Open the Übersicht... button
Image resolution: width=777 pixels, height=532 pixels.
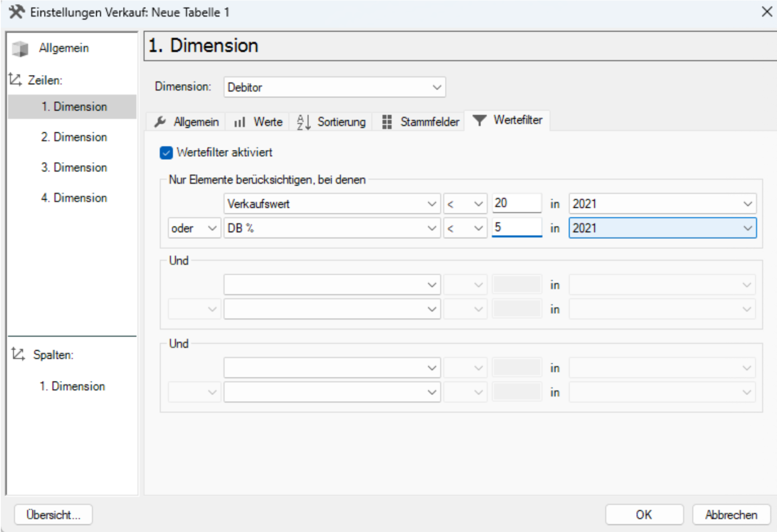click(x=53, y=514)
